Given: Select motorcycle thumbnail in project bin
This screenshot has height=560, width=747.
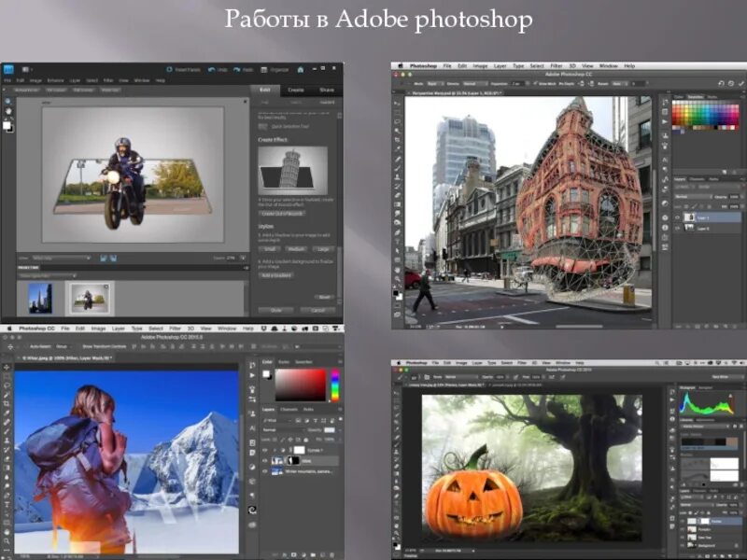Looking at the screenshot, I should coord(89,299).
